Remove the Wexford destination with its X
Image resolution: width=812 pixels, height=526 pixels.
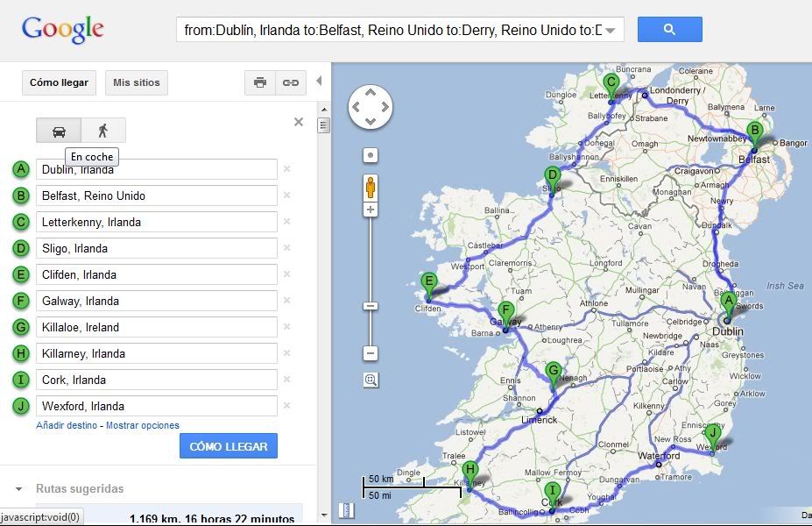[287, 406]
